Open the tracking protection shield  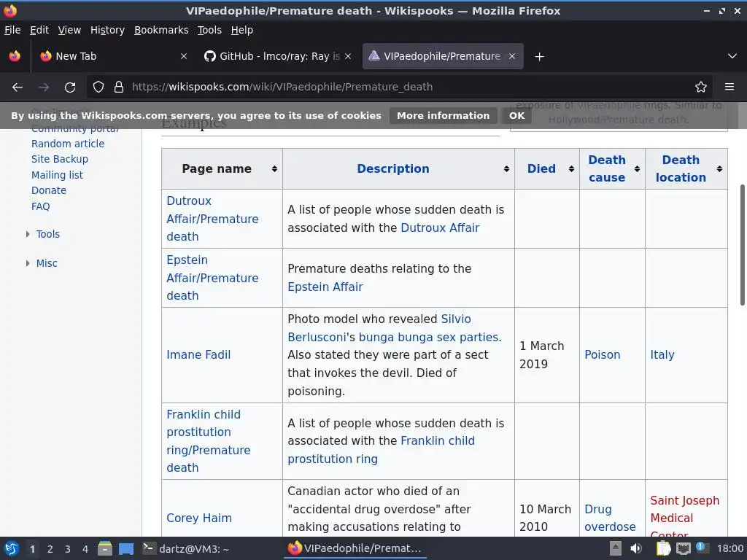pyautogui.click(x=98, y=87)
